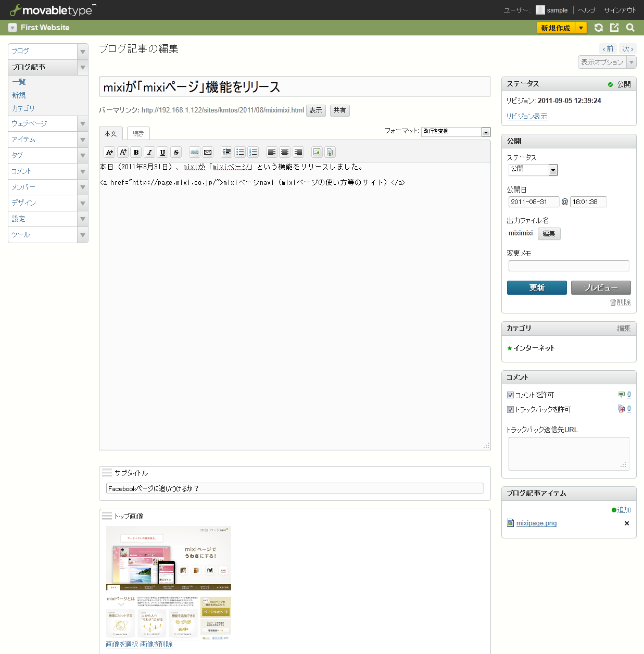The width and height of the screenshot is (644, 654).
Task: Apply italic formatting
Action: pos(149,152)
